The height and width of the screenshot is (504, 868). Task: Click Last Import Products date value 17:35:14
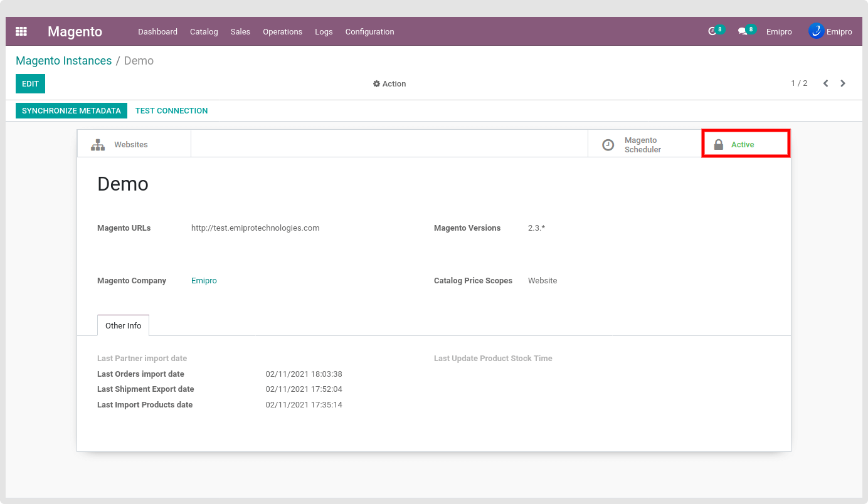304,405
